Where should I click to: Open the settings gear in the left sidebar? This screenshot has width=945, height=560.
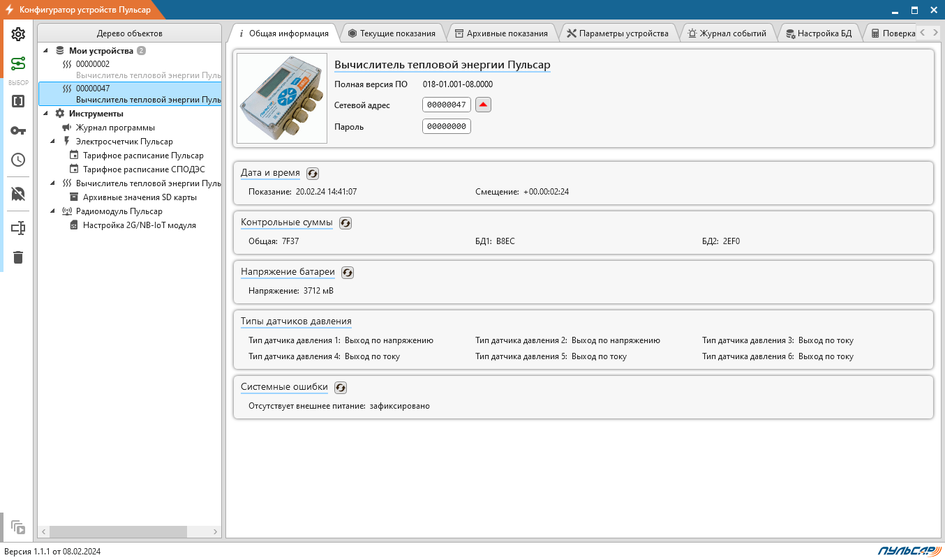point(18,34)
